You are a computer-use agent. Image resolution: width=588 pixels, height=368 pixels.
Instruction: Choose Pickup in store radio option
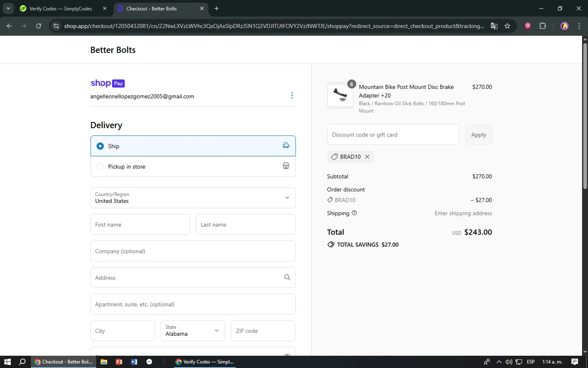click(100, 166)
